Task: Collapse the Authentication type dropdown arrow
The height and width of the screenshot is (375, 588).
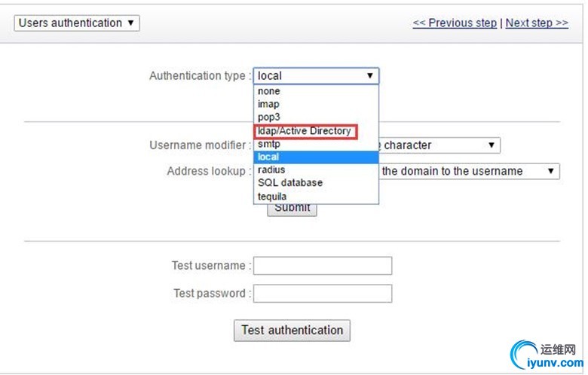Action: tap(369, 75)
